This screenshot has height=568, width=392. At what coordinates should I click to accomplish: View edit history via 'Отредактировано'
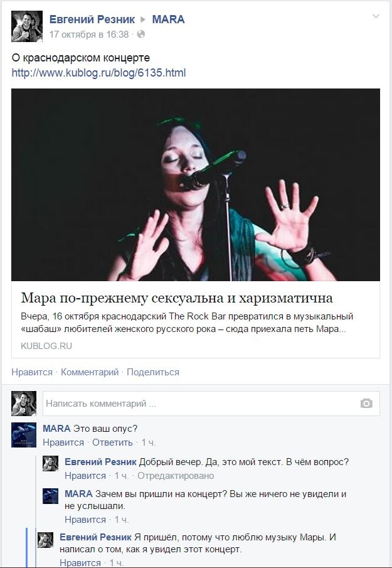[176, 476]
